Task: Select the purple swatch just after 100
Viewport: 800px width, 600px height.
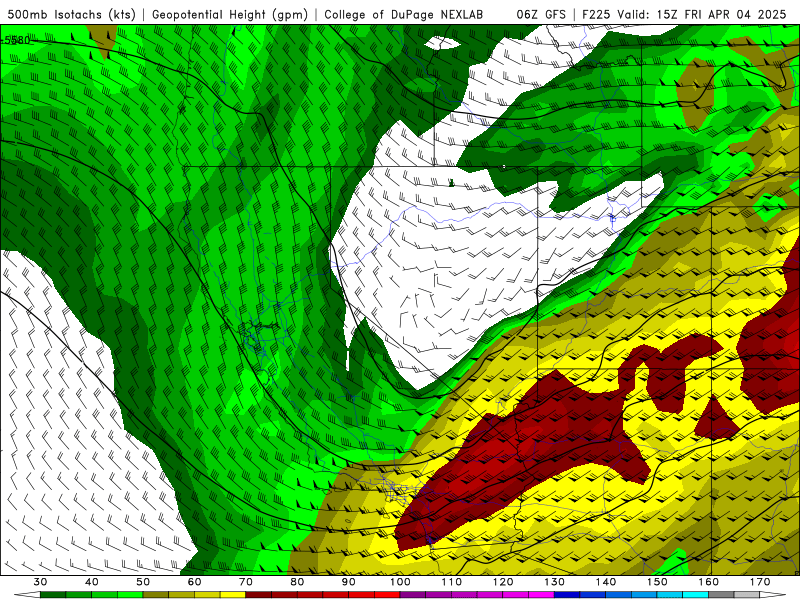Action: (413, 595)
